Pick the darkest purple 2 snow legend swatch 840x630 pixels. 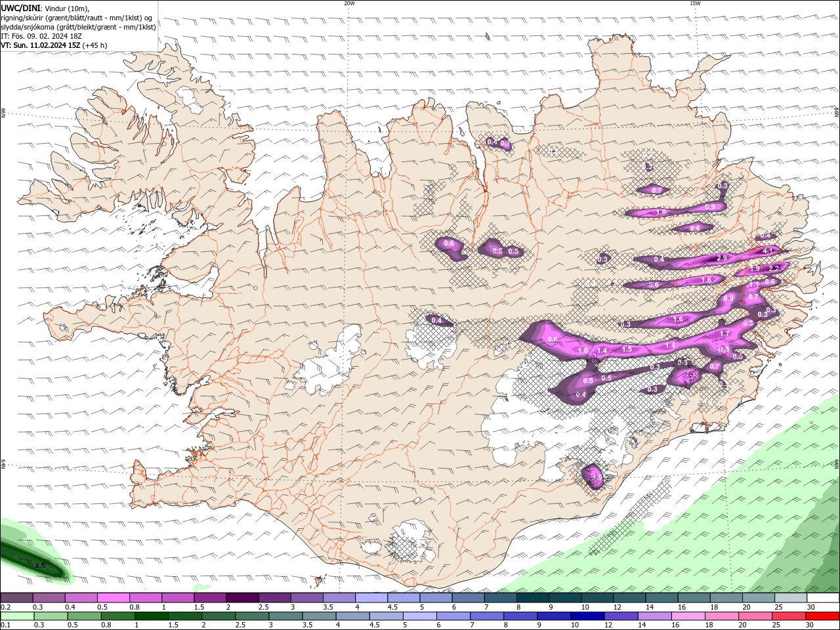click(241, 598)
